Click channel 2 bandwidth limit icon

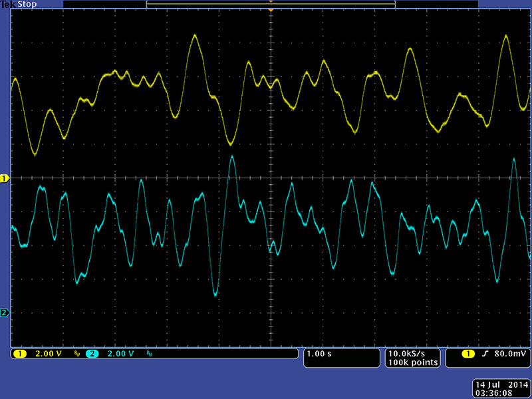148,354
